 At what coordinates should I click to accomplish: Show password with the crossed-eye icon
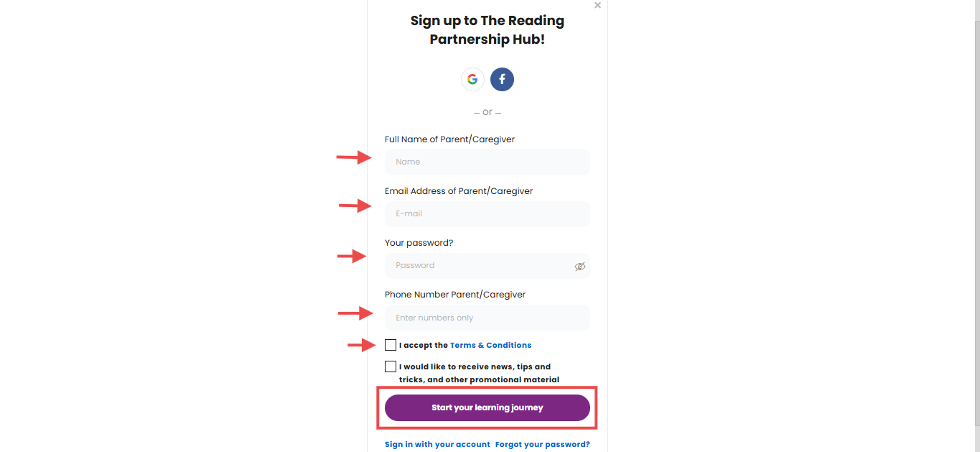pyautogui.click(x=580, y=266)
